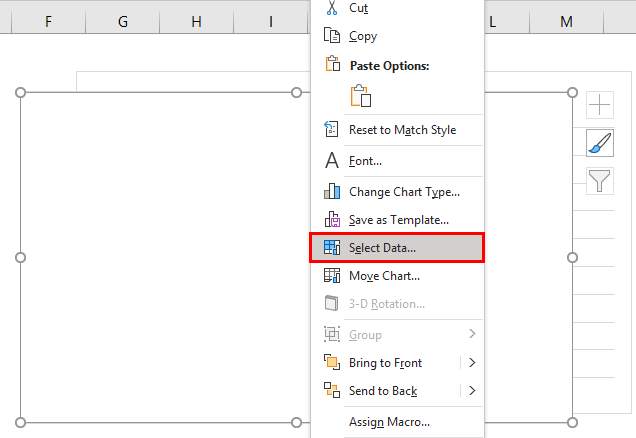Expand the Bring to Front submenu arrow

[x=472, y=363]
